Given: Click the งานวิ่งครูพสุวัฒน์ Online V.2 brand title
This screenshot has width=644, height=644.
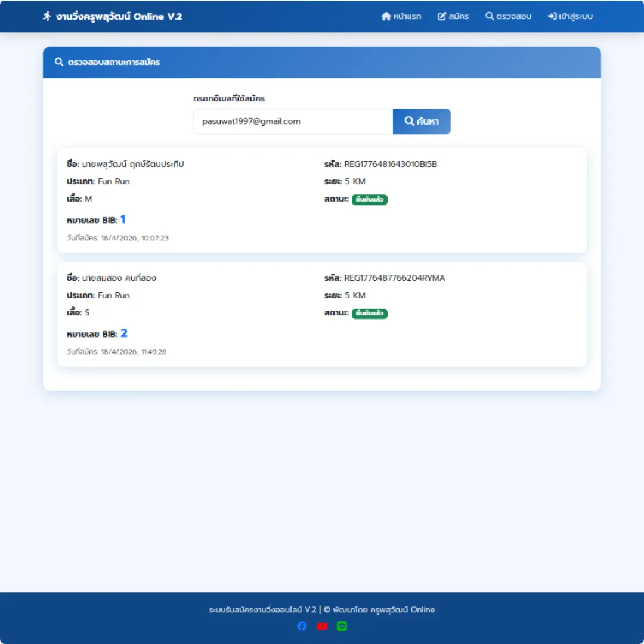Looking at the screenshot, I should 119,17.
